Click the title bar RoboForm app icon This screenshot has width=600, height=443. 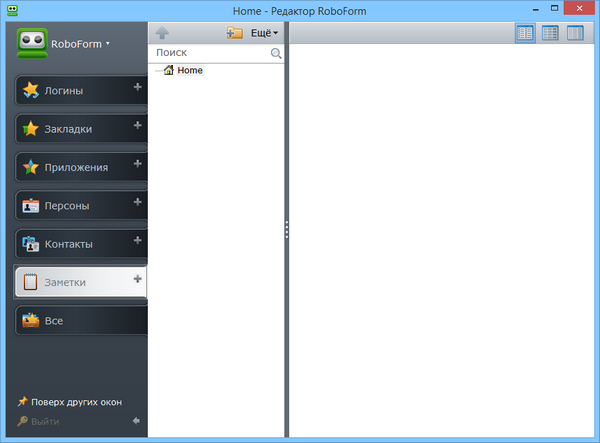(13, 10)
